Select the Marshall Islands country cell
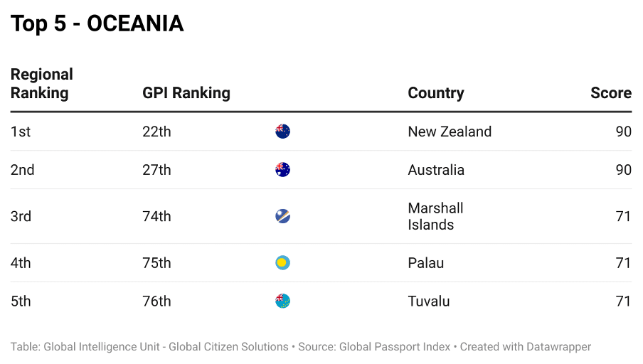The width and height of the screenshot is (643, 364). pyautogui.click(x=435, y=216)
